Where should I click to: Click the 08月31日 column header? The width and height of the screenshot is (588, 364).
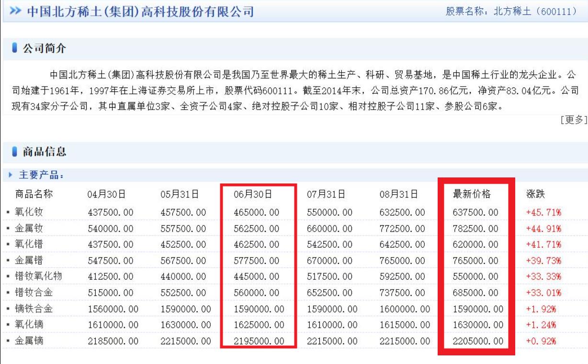pos(399,194)
